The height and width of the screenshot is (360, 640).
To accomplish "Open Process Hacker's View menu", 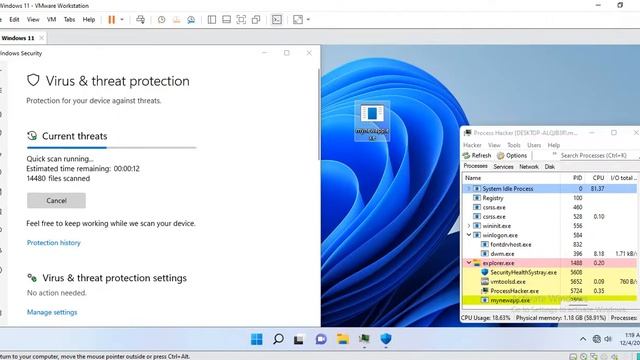I will (x=494, y=145).
